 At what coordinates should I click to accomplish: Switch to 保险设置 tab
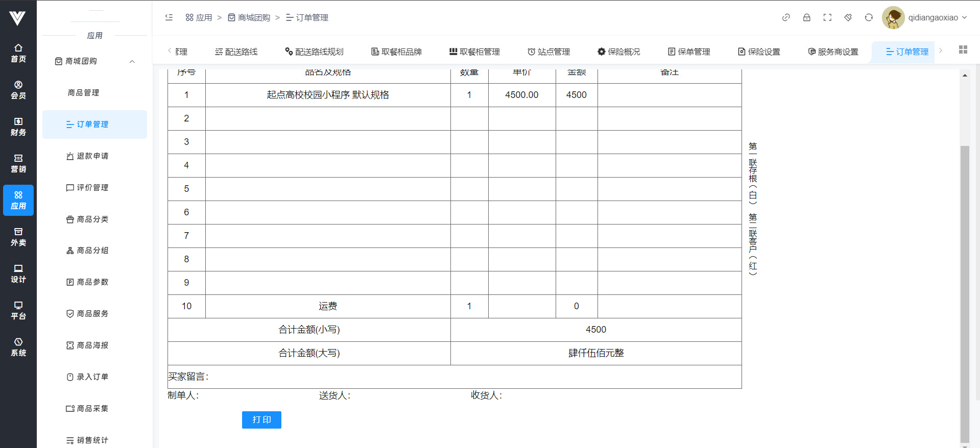coord(759,52)
